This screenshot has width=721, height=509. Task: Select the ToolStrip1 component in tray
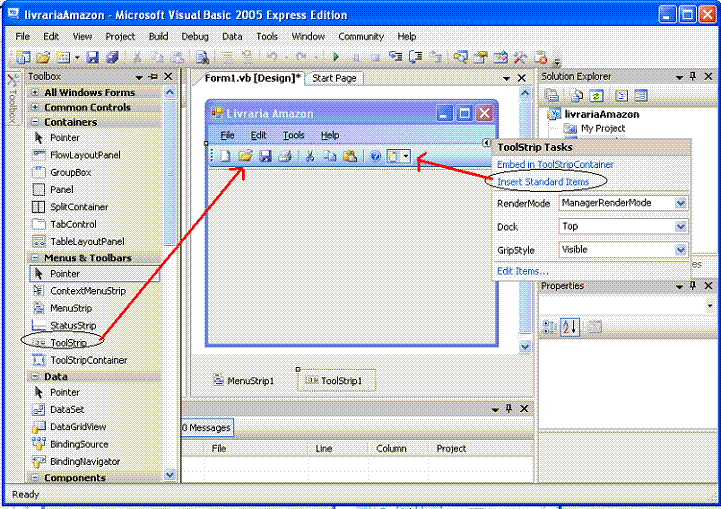coord(336,381)
